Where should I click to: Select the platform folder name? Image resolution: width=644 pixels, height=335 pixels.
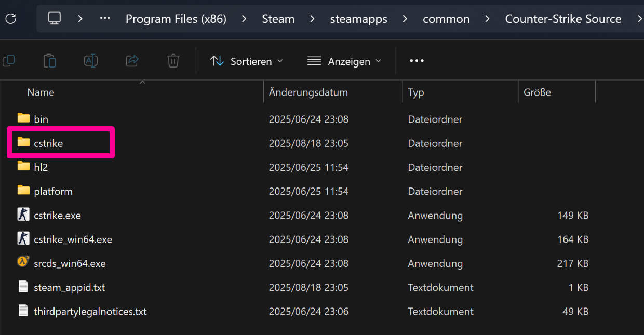tap(53, 191)
